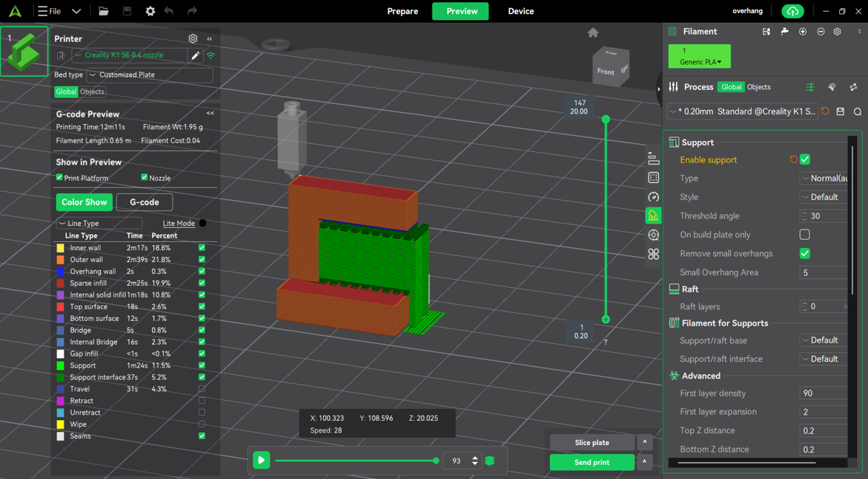Select the Generic PLA filament preset
The image size is (868, 479).
click(698, 56)
